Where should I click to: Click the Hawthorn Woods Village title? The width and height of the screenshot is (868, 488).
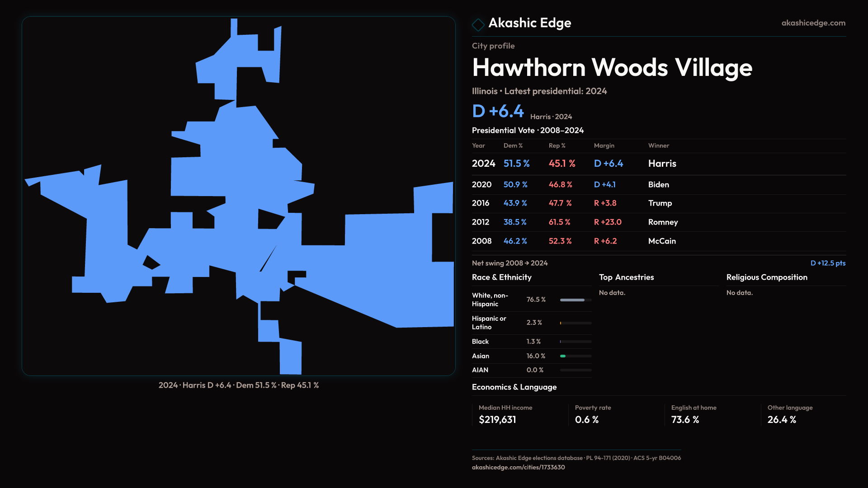(x=612, y=68)
